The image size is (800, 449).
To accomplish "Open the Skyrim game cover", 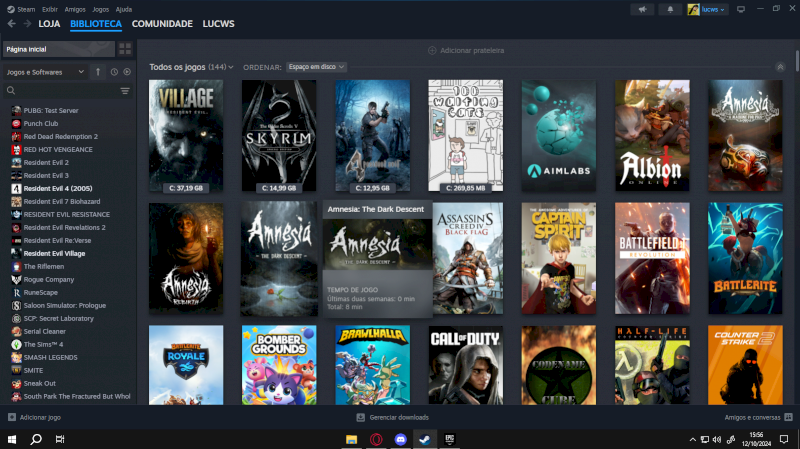I will click(x=279, y=135).
